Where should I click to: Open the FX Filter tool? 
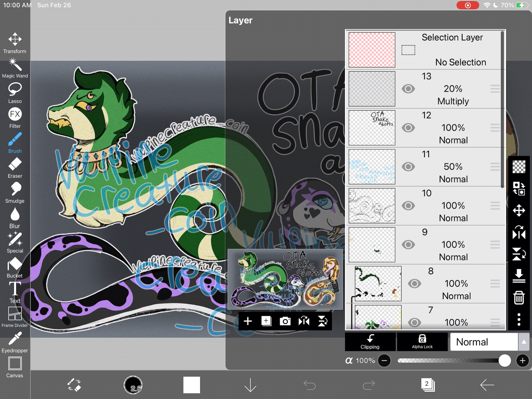(x=15, y=118)
